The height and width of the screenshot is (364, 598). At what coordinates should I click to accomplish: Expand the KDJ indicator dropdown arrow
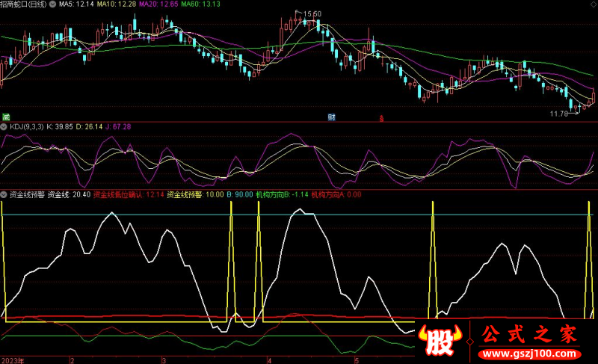pyautogui.click(x=4, y=127)
